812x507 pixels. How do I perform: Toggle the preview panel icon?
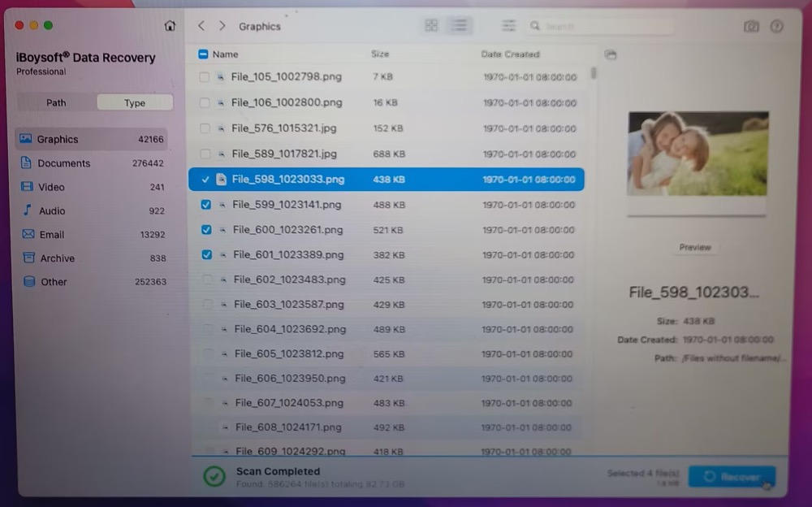pyautogui.click(x=611, y=54)
